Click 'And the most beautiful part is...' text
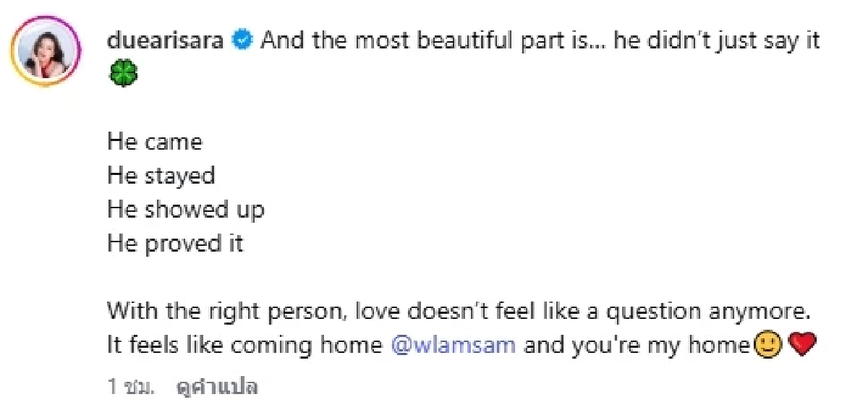This screenshot has width=868, height=410. tap(434, 40)
